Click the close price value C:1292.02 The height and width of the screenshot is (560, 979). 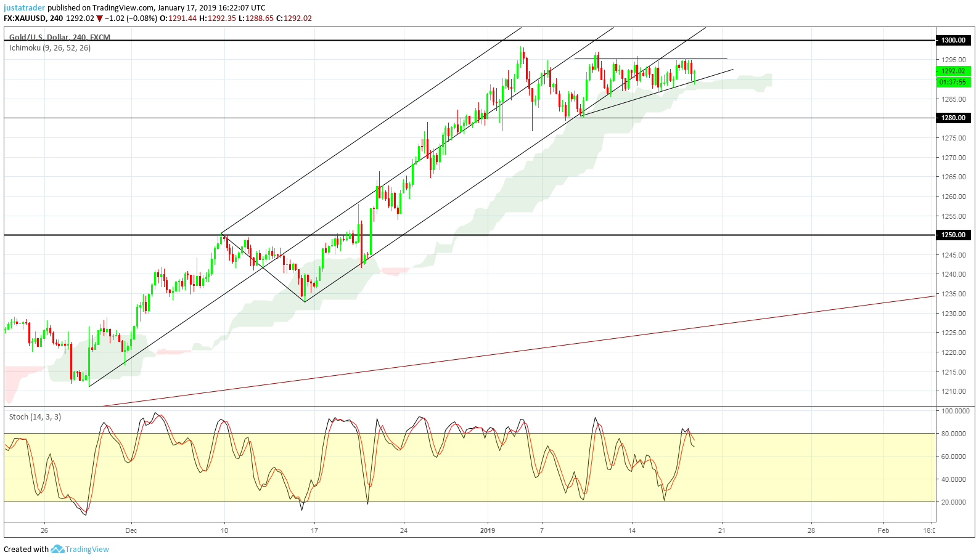point(294,18)
